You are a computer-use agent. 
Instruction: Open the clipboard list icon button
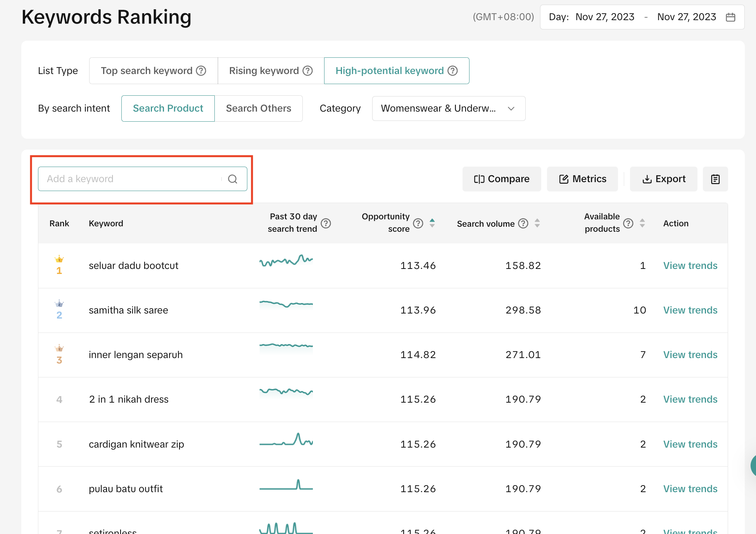(x=715, y=179)
